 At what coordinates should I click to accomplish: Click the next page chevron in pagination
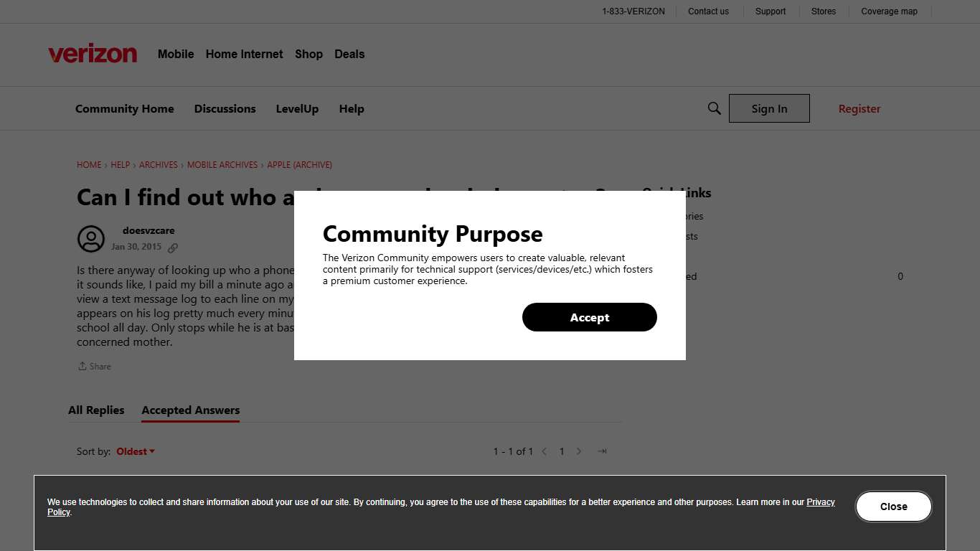pos(579,451)
